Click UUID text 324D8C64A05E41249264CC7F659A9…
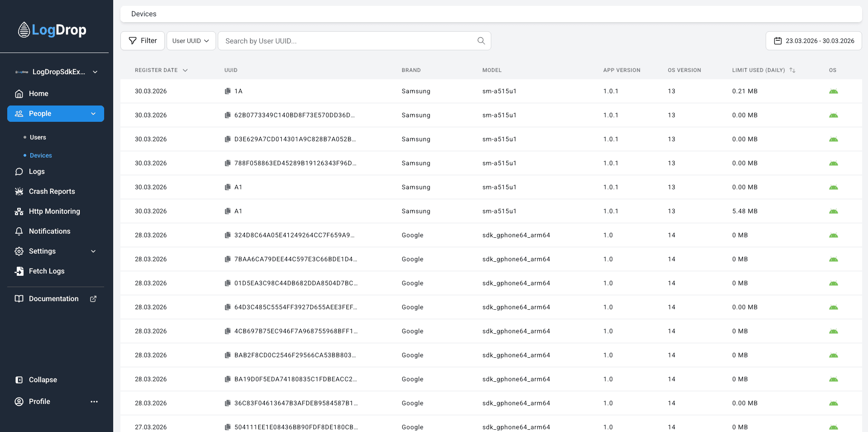Screen dimensions: 868x432 (294, 235)
